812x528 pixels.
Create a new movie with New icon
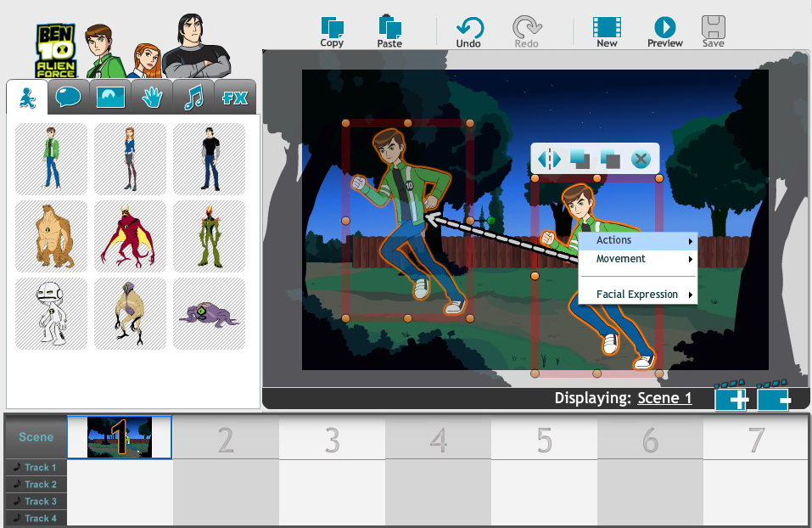tap(607, 31)
